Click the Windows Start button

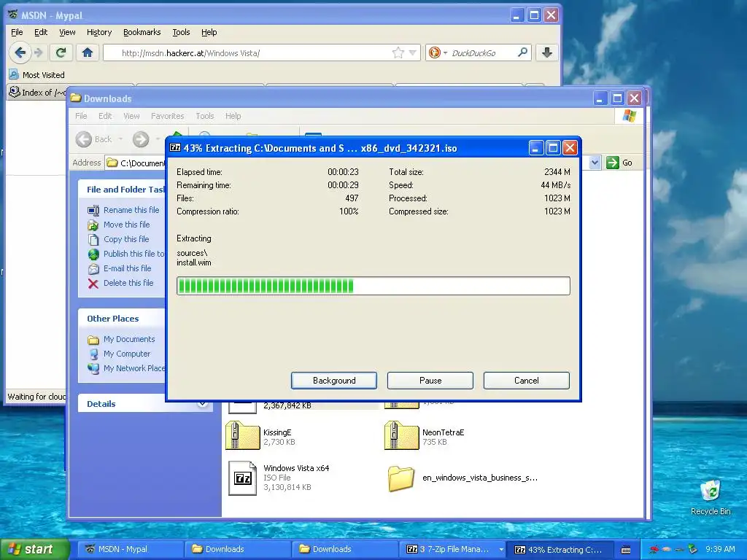click(34, 549)
